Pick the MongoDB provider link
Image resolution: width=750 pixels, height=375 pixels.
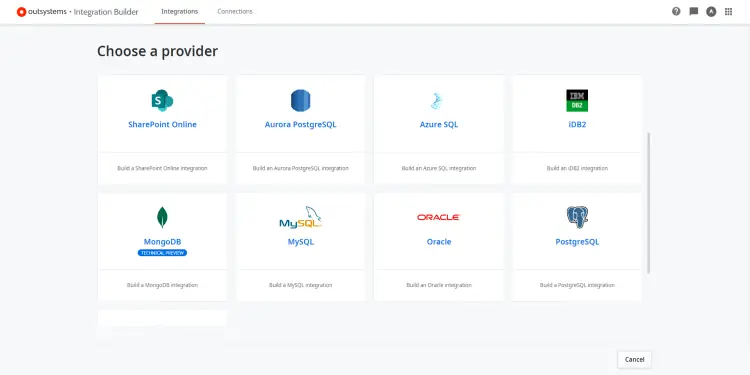[162, 242]
